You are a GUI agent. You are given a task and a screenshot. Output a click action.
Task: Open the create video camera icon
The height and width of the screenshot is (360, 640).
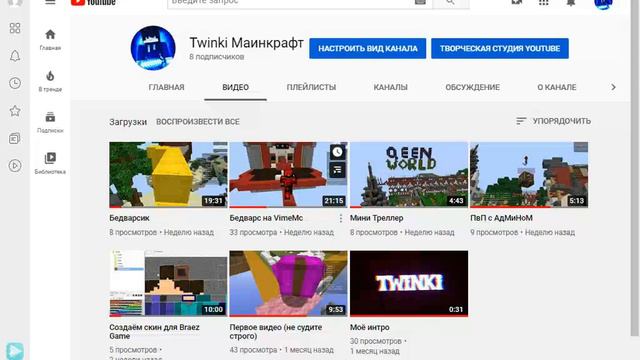click(x=517, y=2)
